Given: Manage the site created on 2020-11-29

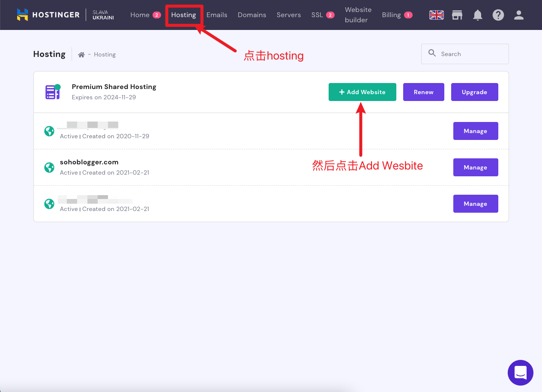Looking at the screenshot, I should pyautogui.click(x=476, y=131).
